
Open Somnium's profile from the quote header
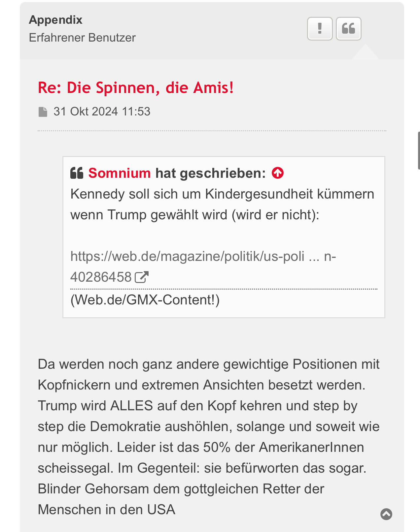119,173
